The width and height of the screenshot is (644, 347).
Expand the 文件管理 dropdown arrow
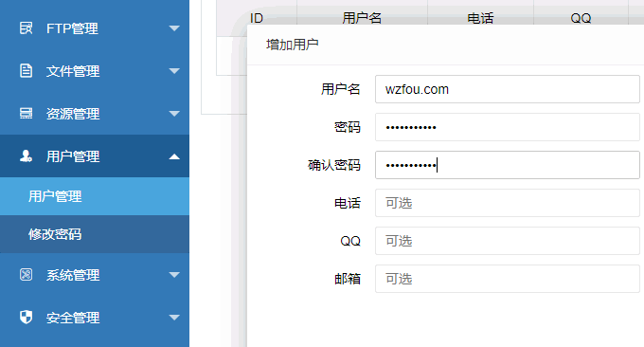[x=174, y=71]
